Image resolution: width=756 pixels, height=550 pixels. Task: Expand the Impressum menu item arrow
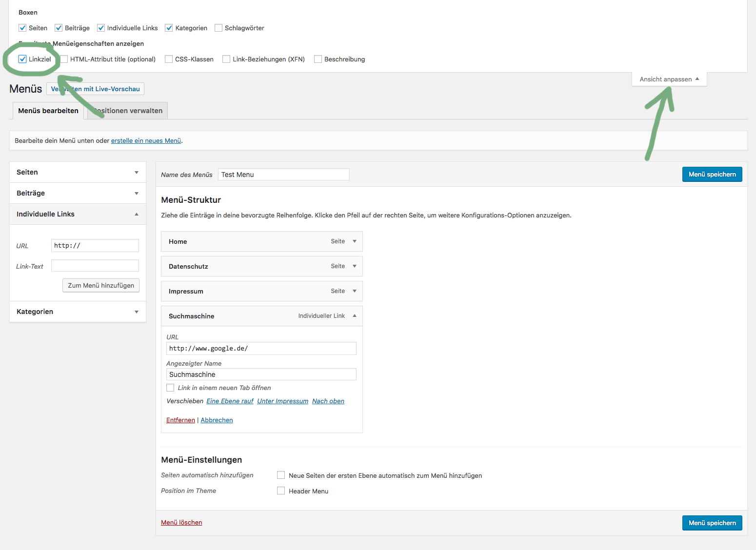(355, 291)
